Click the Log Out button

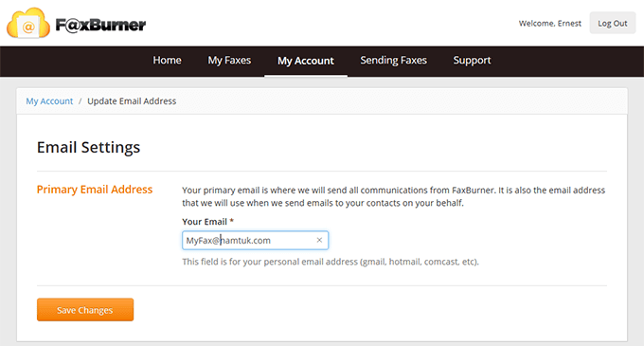coord(613,23)
